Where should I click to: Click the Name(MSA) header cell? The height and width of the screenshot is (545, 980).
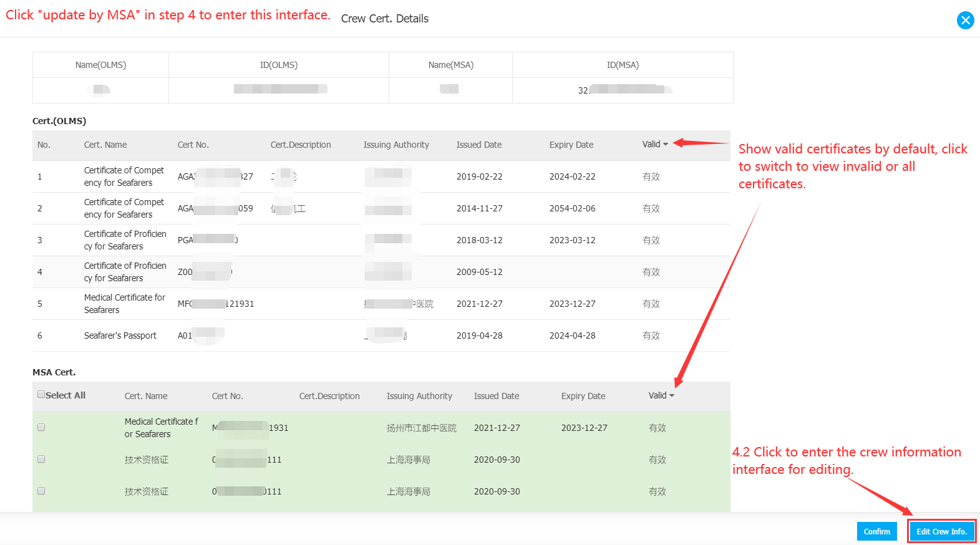451,65
